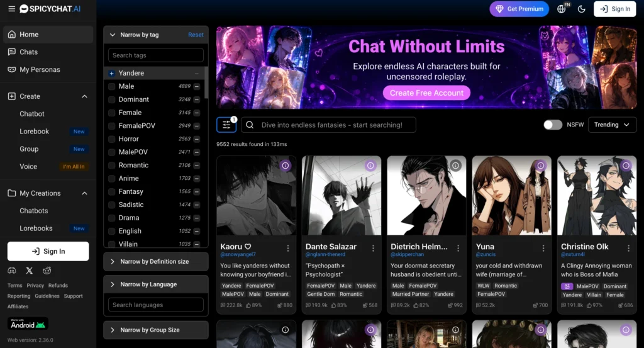The height and width of the screenshot is (348, 644).
Task: Click the sidebar Sign In button
Action: pos(48,251)
